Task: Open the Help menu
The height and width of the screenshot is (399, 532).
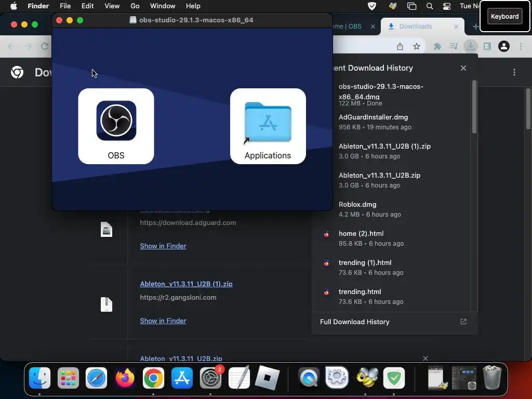Action: (x=193, y=6)
